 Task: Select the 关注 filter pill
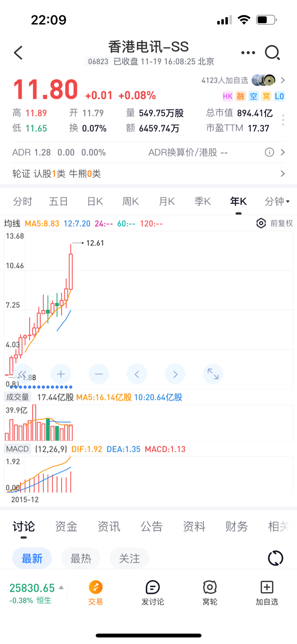[130, 558]
